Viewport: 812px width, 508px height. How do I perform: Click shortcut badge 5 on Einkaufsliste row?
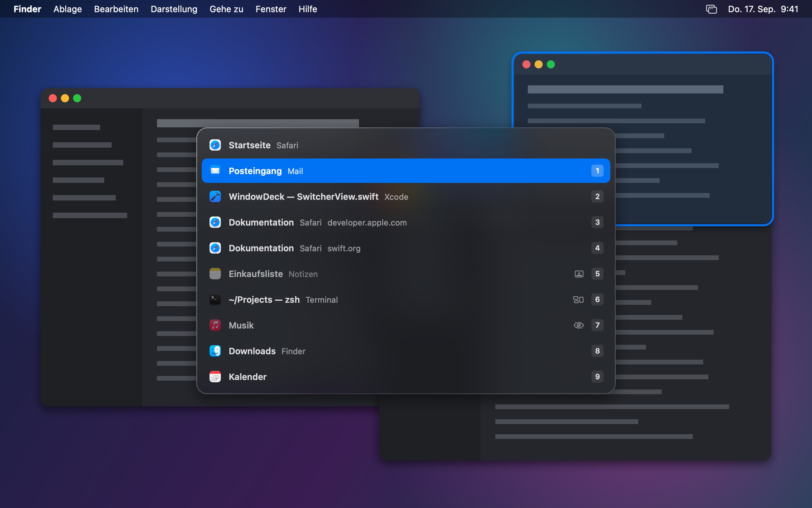coord(597,274)
